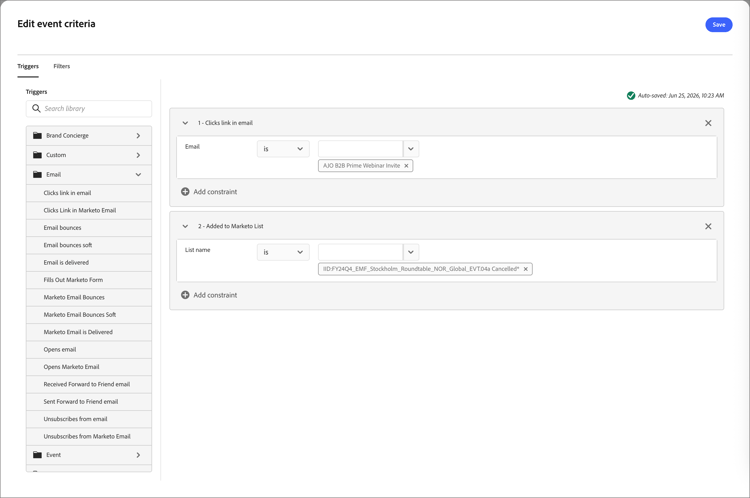Collapse the Email folder in triggers

click(x=138, y=175)
